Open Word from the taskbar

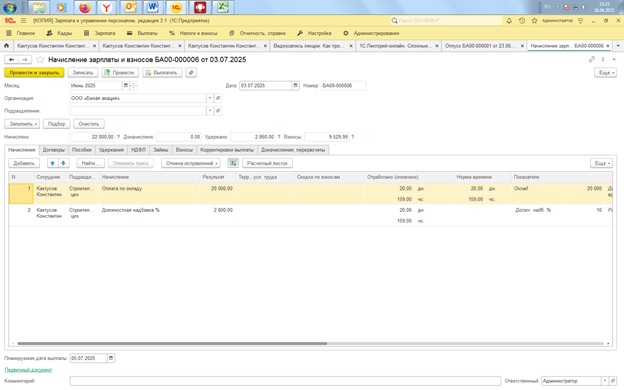(153, 7)
